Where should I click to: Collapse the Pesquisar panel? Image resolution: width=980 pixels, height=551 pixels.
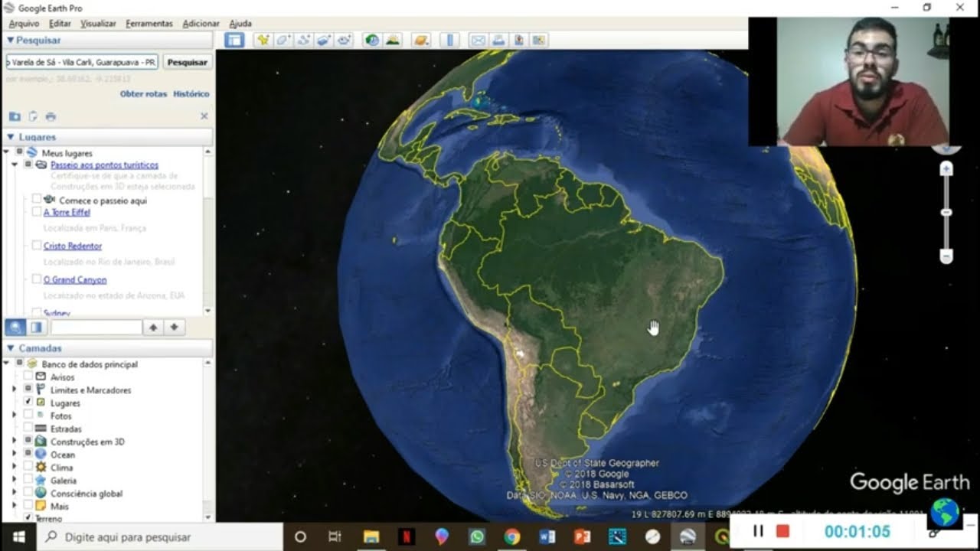coord(11,40)
